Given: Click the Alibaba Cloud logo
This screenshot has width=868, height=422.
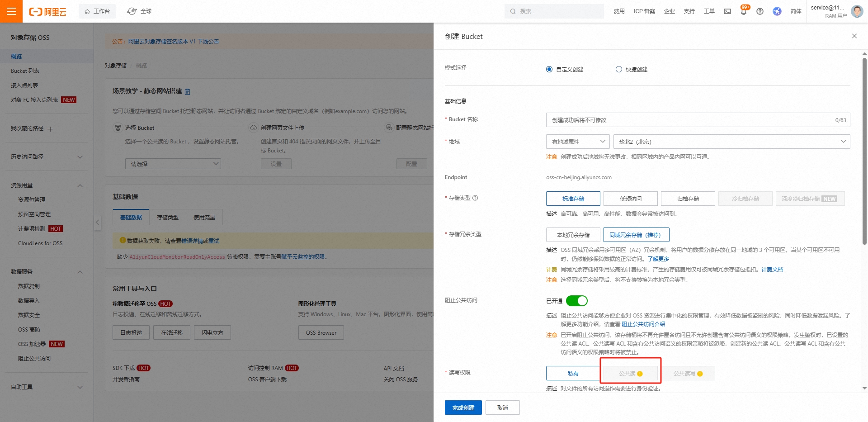Looking at the screenshot, I should 47,11.
